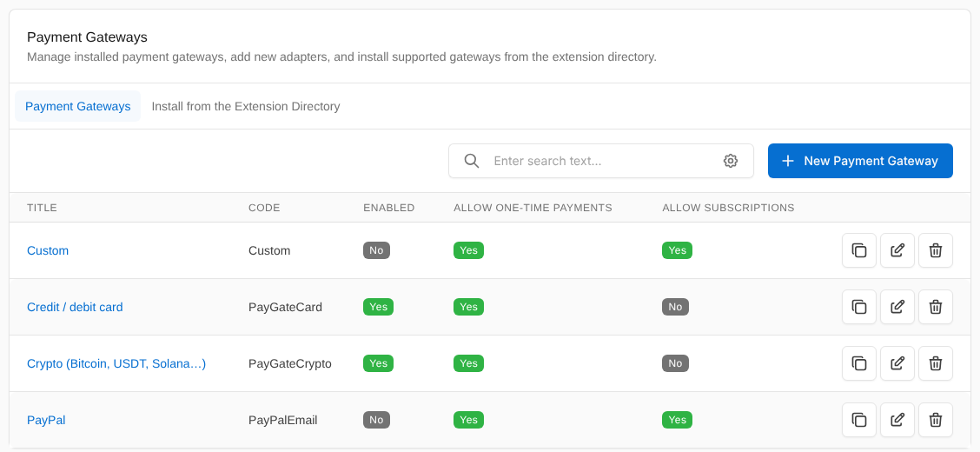The width and height of the screenshot is (980, 452).
Task: Edit the PayPal gateway
Action: point(897,420)
